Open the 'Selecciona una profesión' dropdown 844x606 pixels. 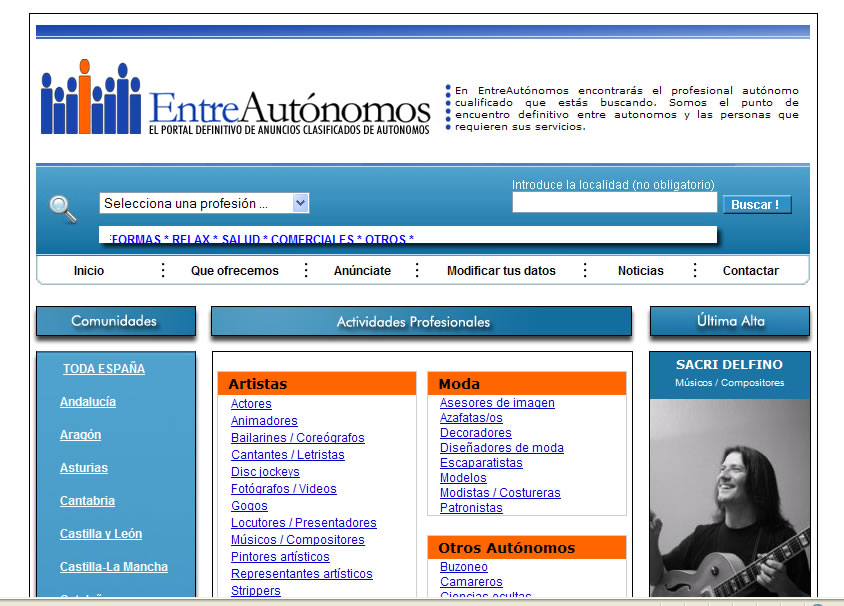[x=204, y=203]
